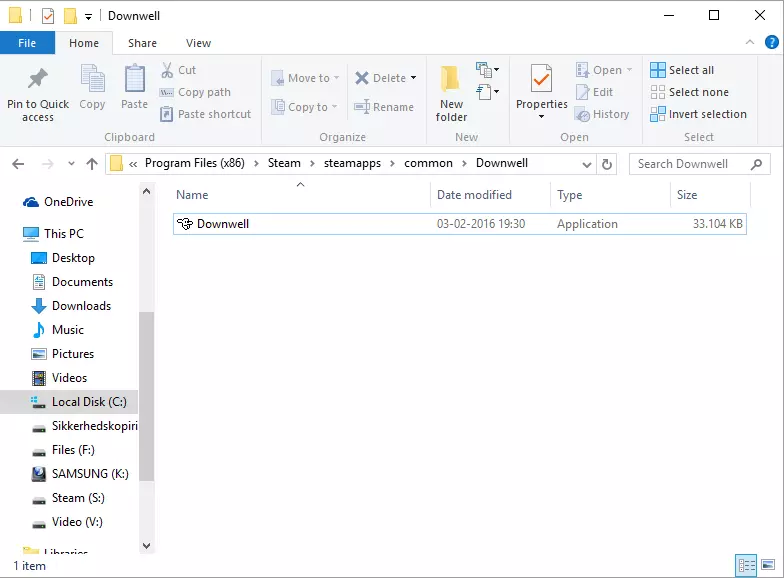Select This PC in navigation pane
This screenshot has height=578, width=784.
coord(53,234)
